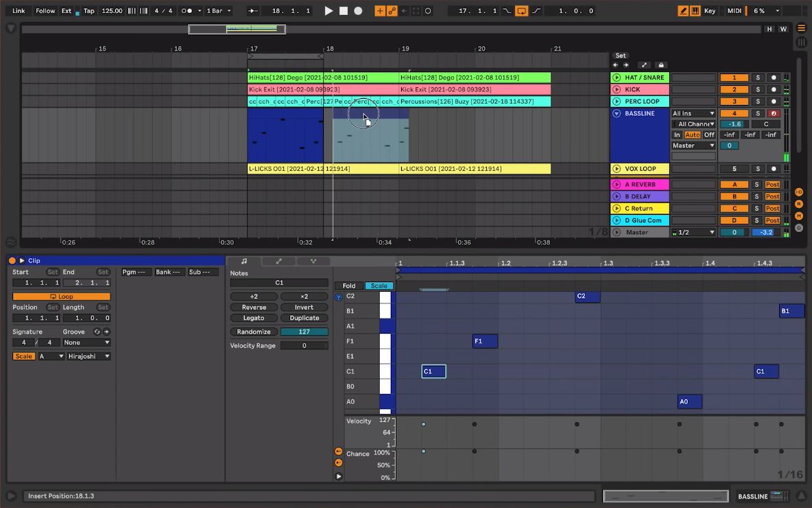Toggle the clip Loop switch
The height and width of the screenshot is (508, 812).
click(x=61, y=297)
